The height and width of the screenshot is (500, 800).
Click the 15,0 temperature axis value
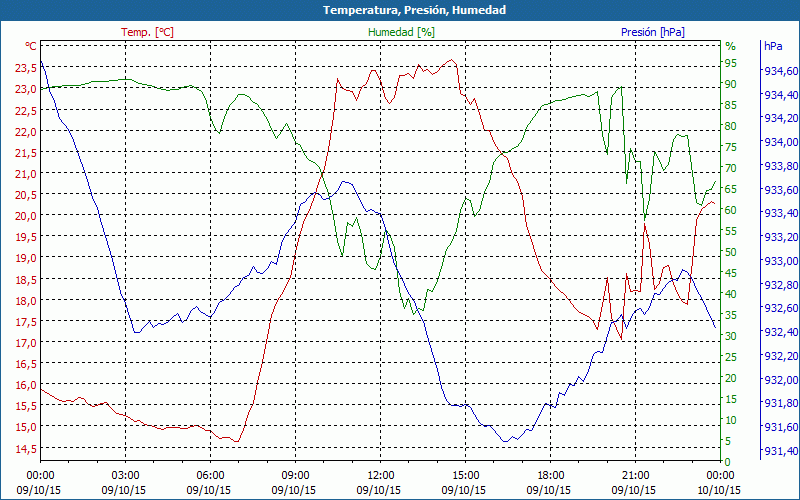[x=26, y=427]
